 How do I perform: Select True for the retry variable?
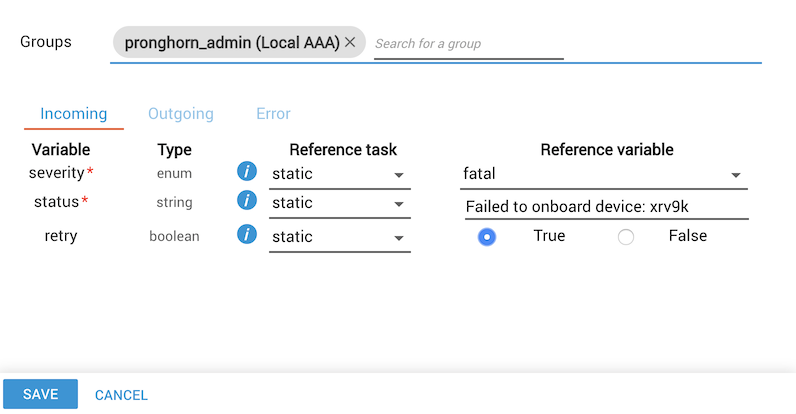pyautogui.click(x=487, y=237)
